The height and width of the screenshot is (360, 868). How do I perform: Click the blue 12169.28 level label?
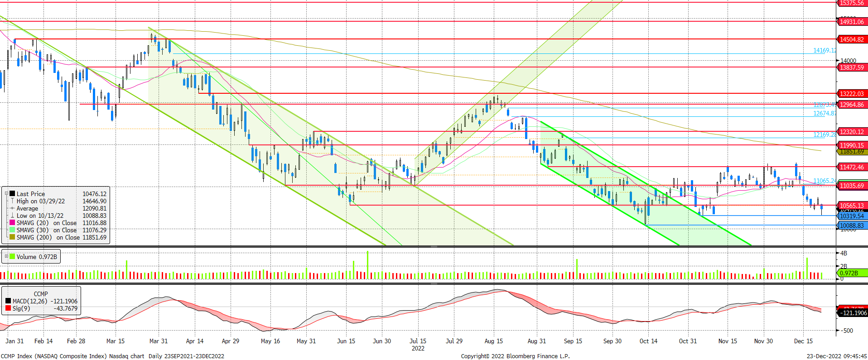click(825, 134)
